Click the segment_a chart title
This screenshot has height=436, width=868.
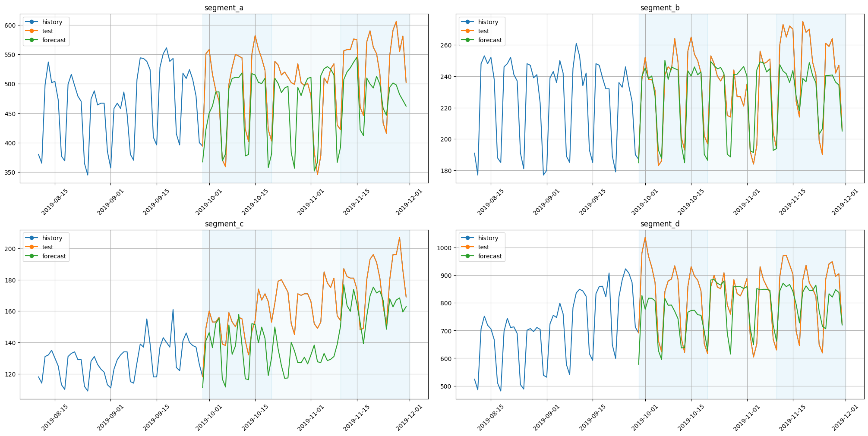click(x=224, y=8)
